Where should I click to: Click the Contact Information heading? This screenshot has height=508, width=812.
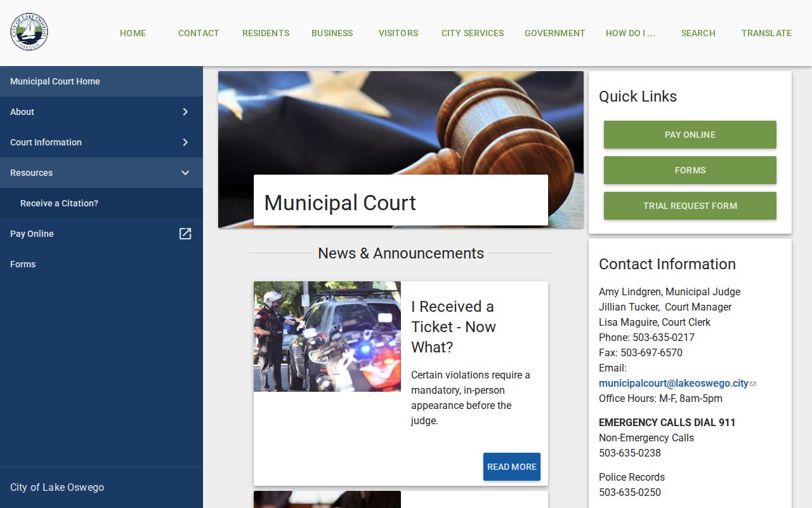point(667,264)
